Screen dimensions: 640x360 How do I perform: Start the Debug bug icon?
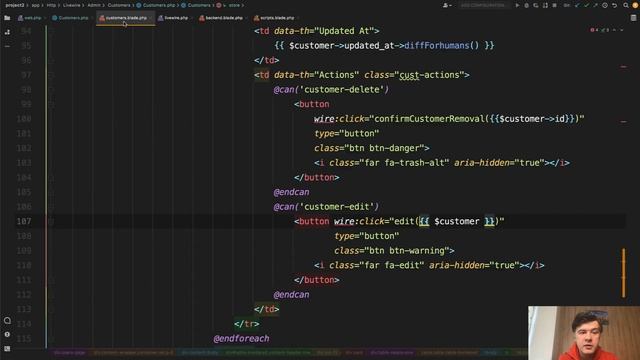click(x=527, y=5)
